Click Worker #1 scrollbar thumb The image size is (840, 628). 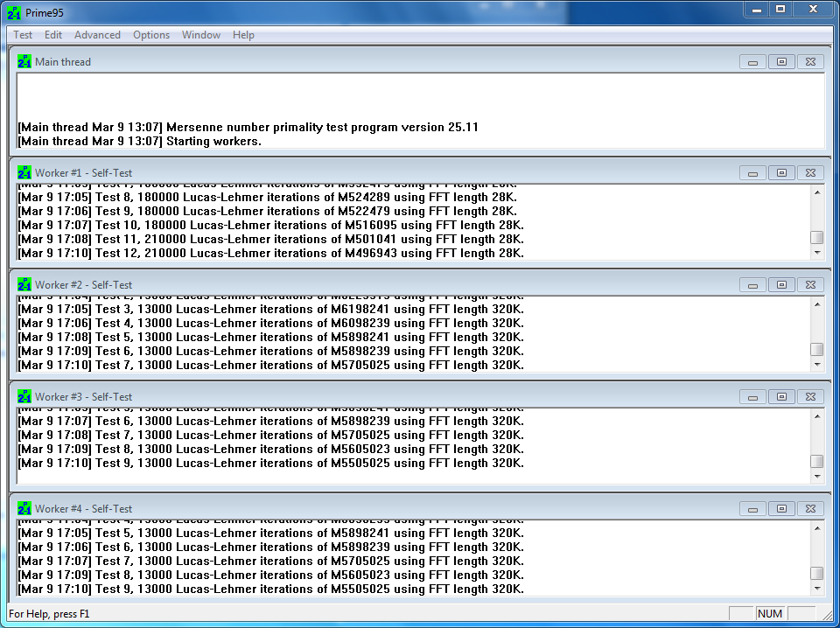(817, 237)
